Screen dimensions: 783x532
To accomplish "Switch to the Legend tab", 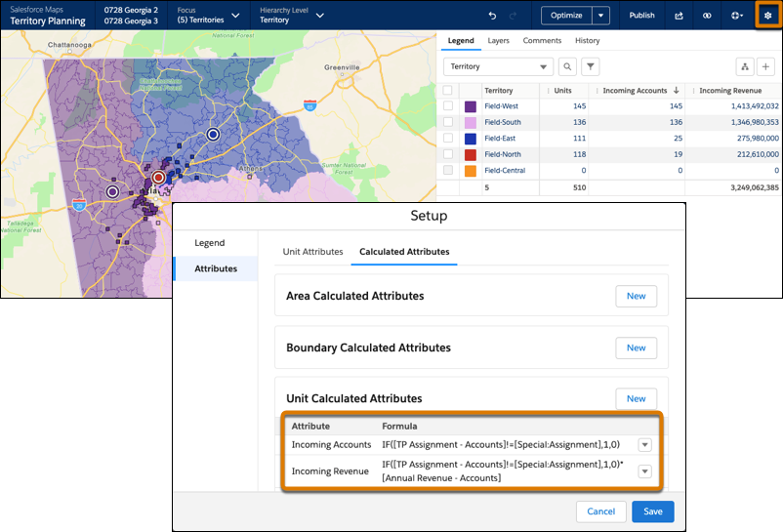I will [461, 40].
